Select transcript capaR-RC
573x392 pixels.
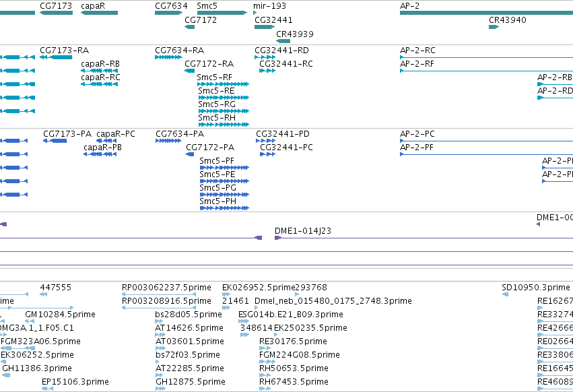100,77
